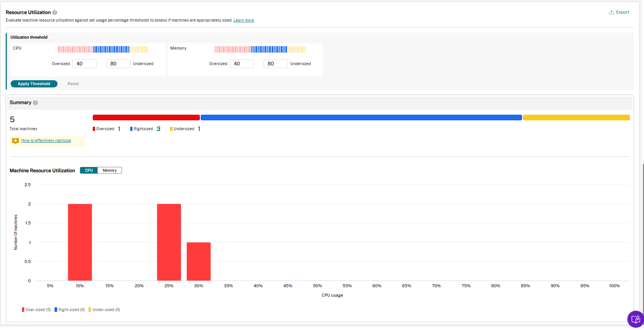
Task: Toggle Over-sized legend series in chart
Action: [x=36, y=310]
